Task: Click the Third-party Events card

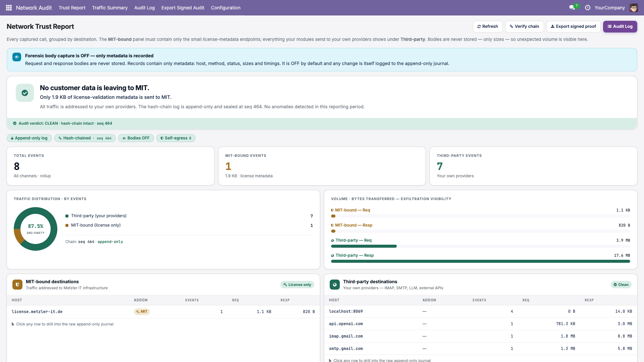Action: coord(533,166)
